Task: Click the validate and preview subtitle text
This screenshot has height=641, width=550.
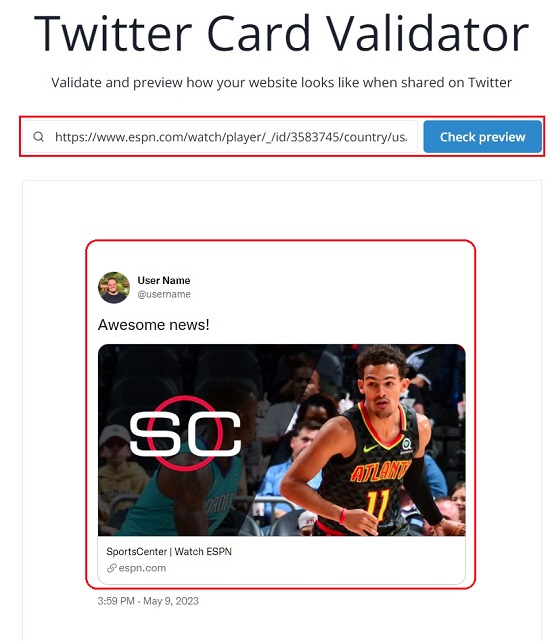Action: pos(281,83)
